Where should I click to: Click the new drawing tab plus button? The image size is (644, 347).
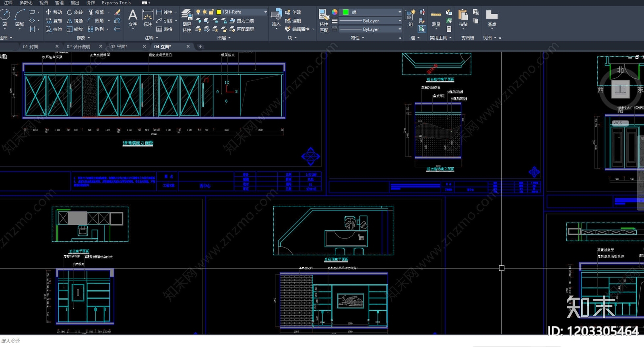pyautogui.click(x=200, y=47)
